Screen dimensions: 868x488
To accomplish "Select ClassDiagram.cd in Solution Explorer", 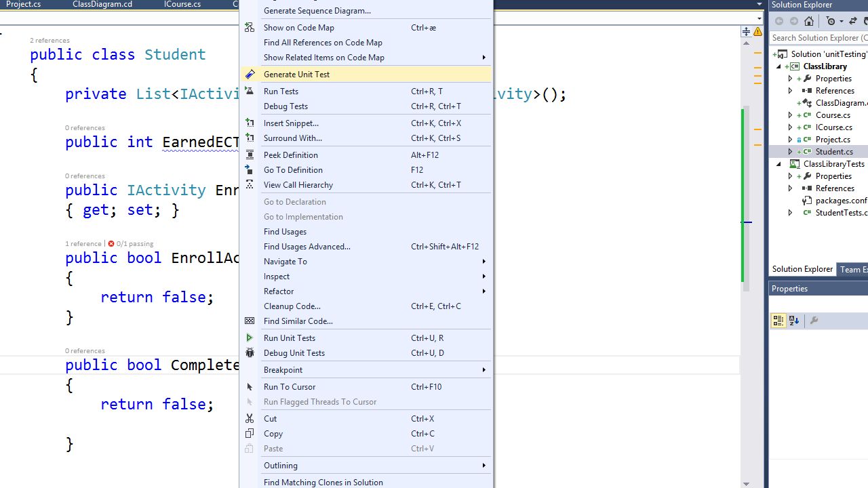I will pos(841,103).
